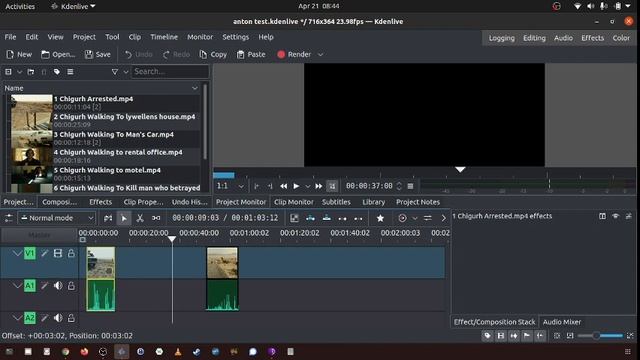Open the bin hamburger options menu
Screen dimensions: 640x360
click(x=70, y=72)
